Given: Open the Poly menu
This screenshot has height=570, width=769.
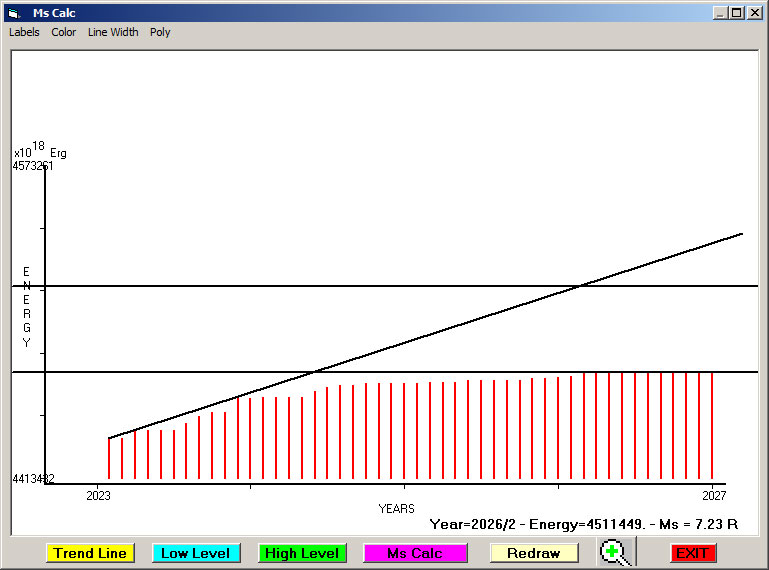Looking at the screenshot, I should 160,32.
